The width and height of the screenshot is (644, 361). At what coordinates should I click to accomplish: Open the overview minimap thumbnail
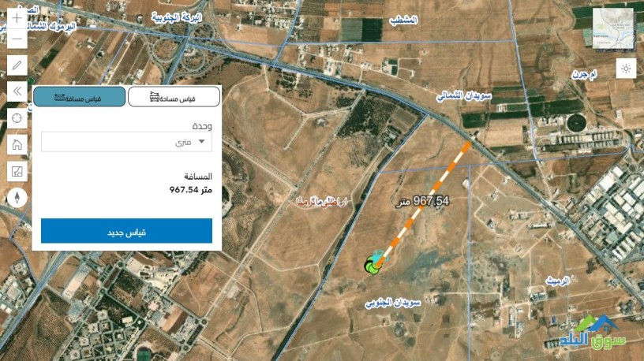tap(613, 28)
